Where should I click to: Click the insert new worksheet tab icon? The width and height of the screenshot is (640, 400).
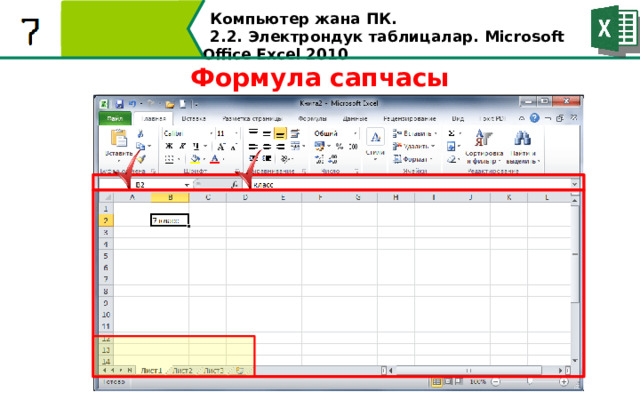pyautogui.click(x=240, y=371)
